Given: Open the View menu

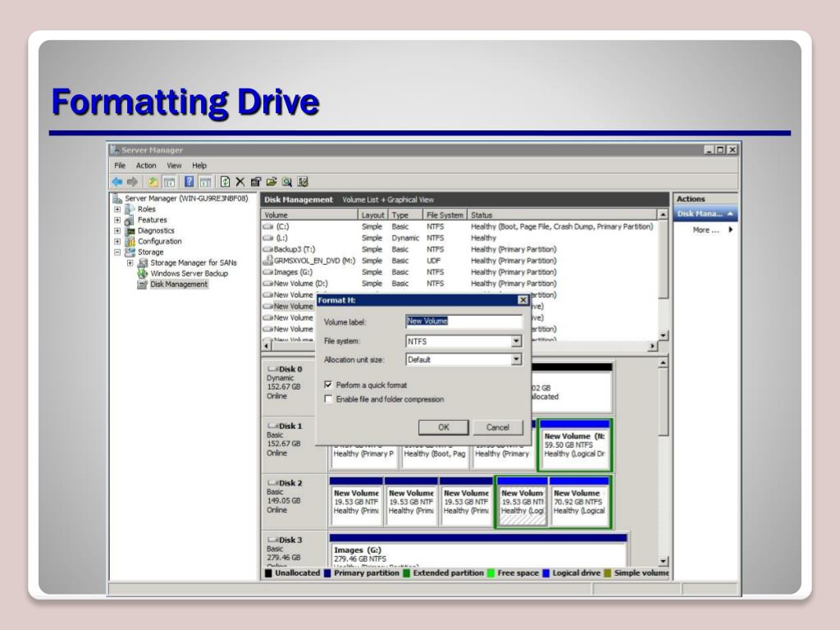Looking at the screenshot, I should click(174, 166).
